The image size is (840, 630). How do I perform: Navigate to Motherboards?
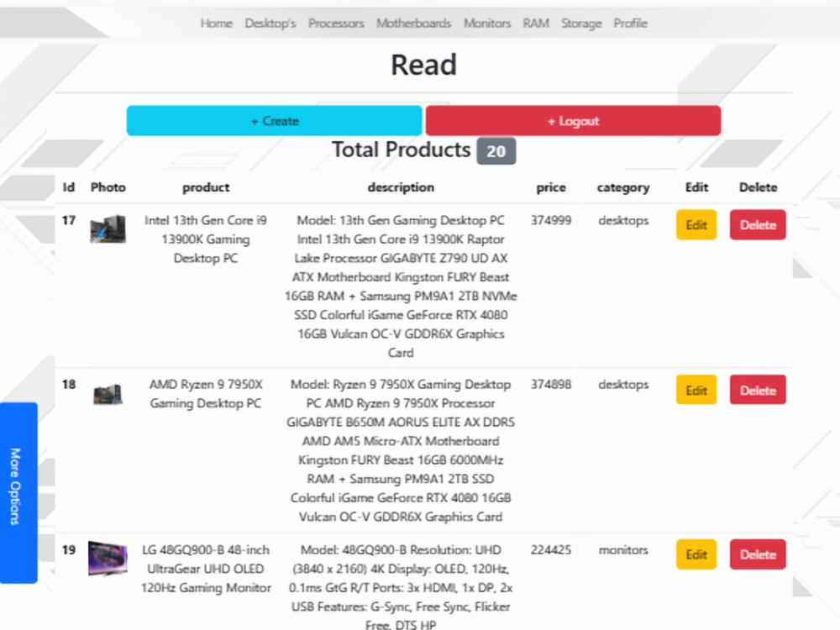coord(413,23)
